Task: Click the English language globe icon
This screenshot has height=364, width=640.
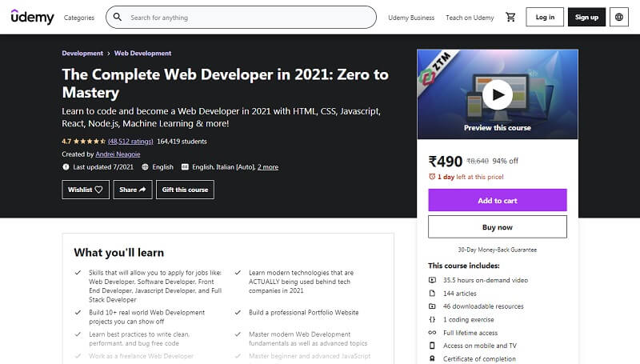Action: (145, 167)
